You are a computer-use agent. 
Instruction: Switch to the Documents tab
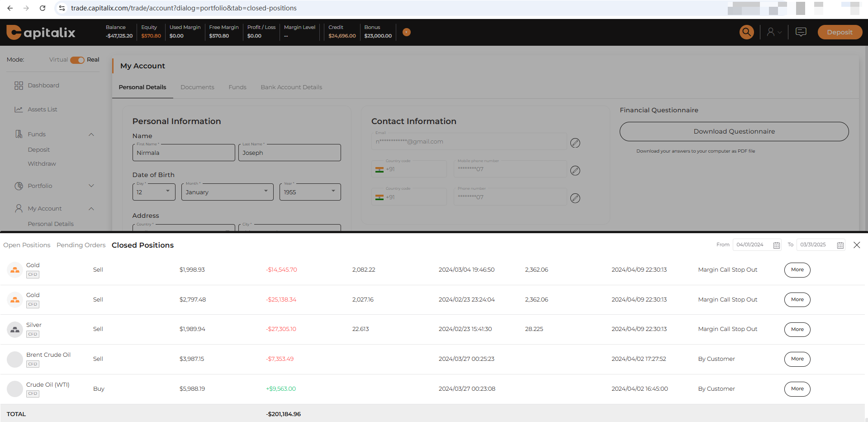coord(197,87)
